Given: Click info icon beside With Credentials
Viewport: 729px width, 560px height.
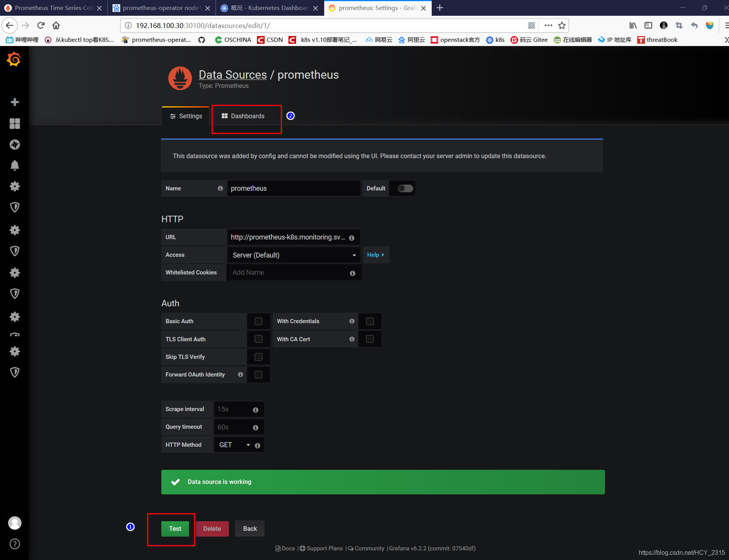Looking at the screenshot, I should pos(351,321).
